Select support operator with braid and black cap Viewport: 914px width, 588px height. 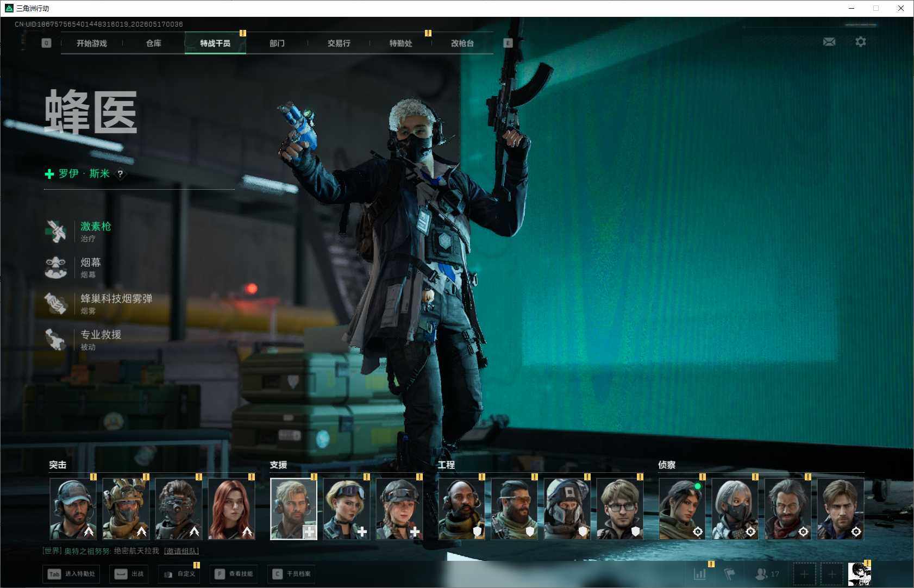[399, 509]
